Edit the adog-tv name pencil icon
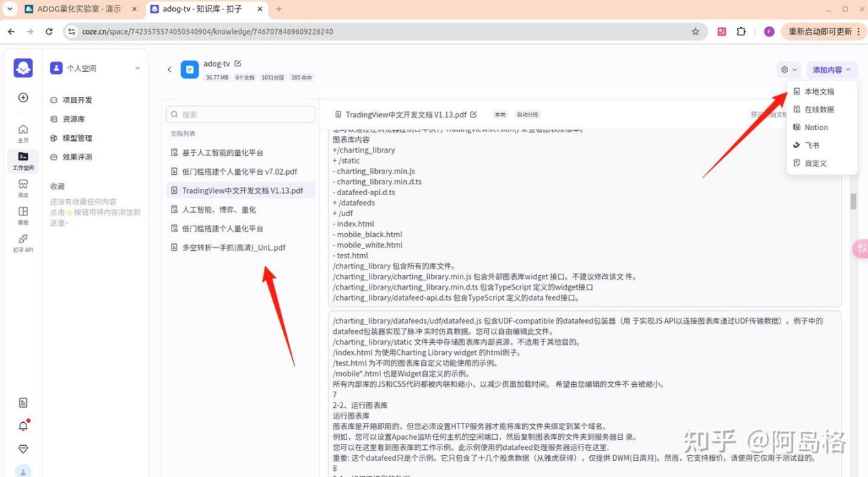868x477 pixels. (x=237, y=63)
